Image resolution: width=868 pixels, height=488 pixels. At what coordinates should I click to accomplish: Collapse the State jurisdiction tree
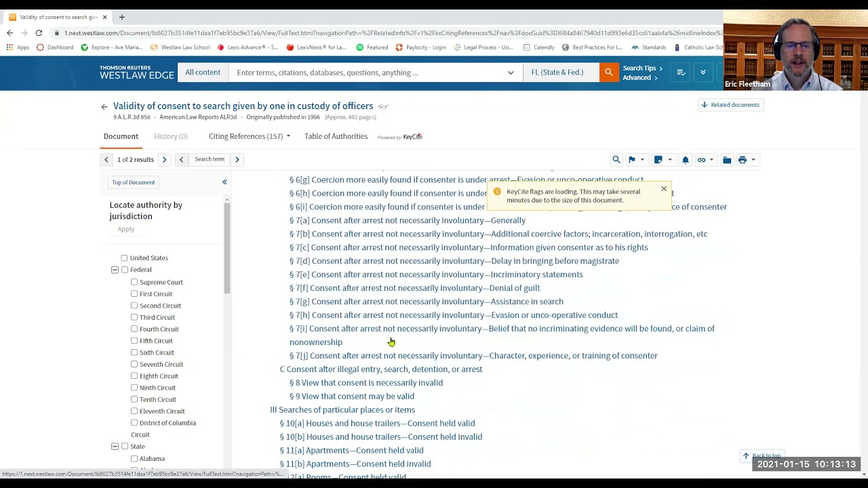[x=115, y=447]
